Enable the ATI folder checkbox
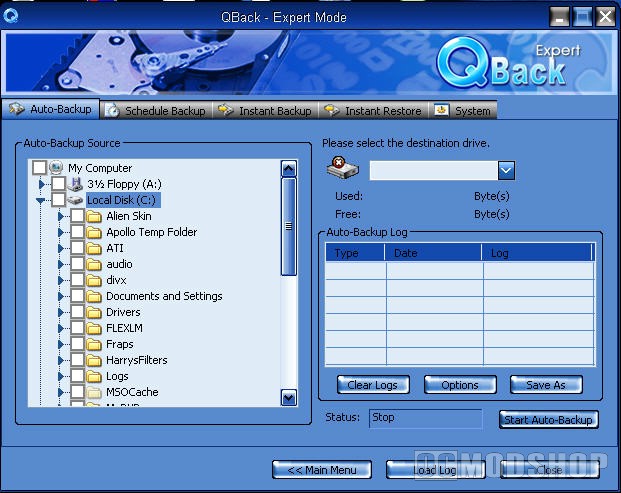621x493 pixels. pyautogui.click(x=78, y=247)
